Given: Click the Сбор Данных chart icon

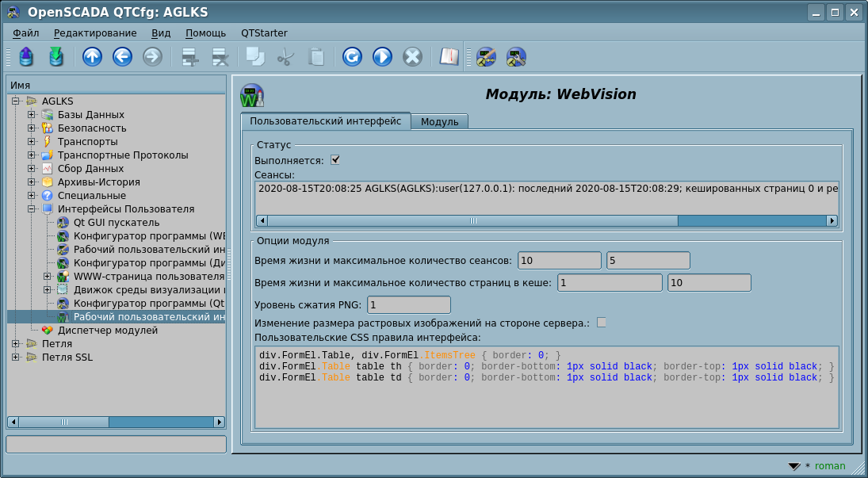Looking at the screenshot, I should (x=48, y=168).
